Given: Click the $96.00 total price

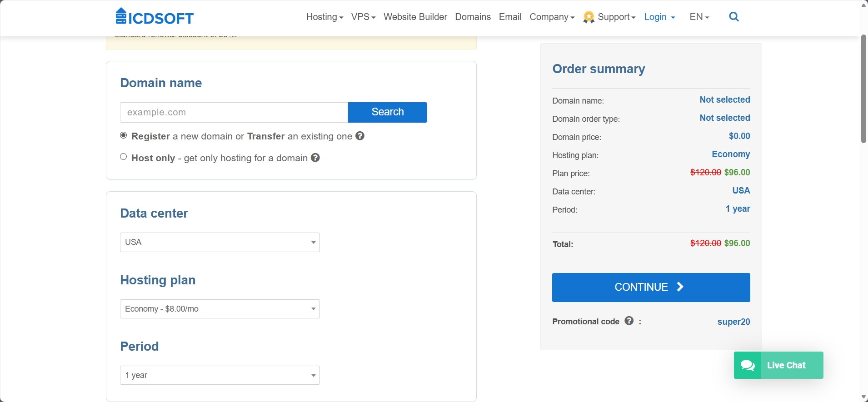Looking at the screenshot, I should (x=737, y=243).
